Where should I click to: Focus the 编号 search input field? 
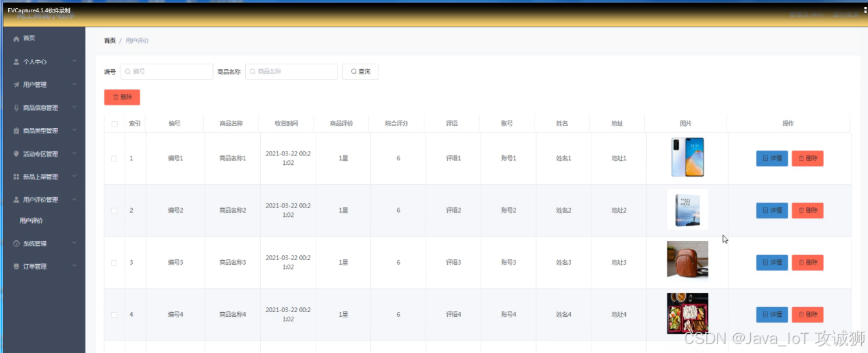[x=167, y=71]
